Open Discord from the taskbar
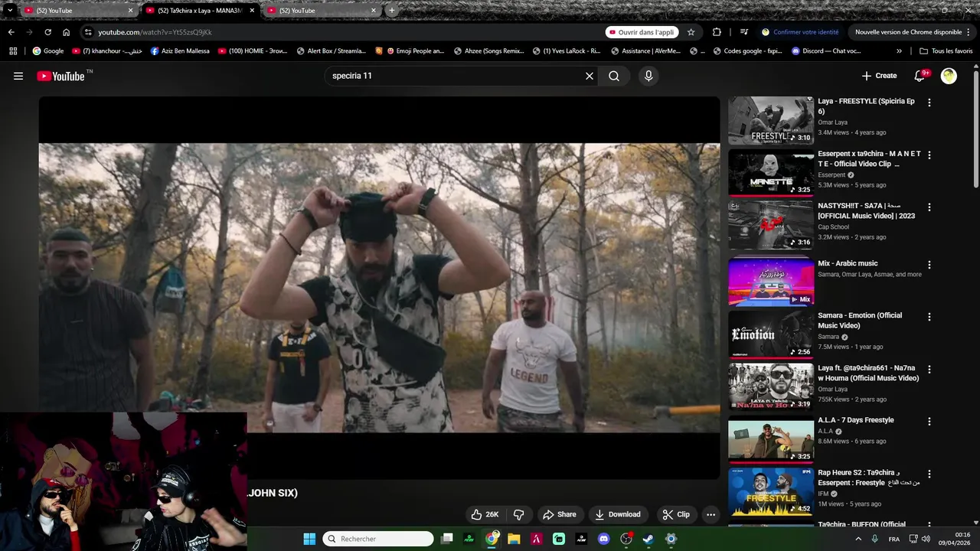 click(x=603, y=539)
